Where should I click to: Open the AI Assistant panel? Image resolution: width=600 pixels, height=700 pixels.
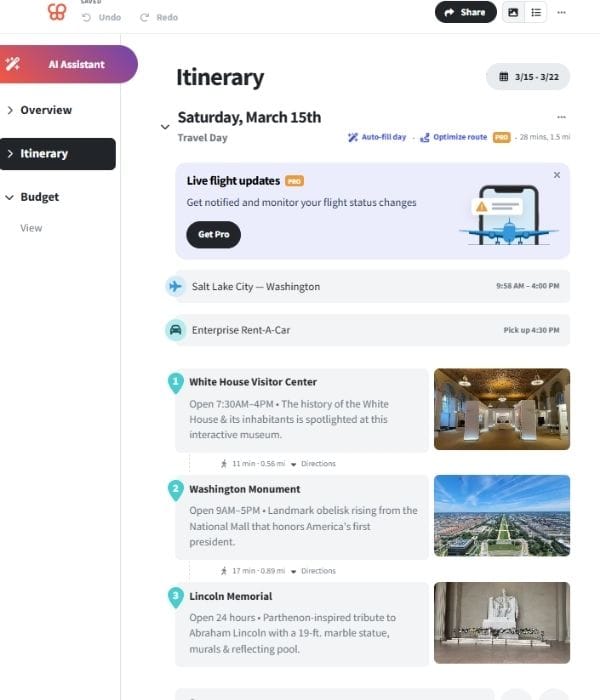66,64
